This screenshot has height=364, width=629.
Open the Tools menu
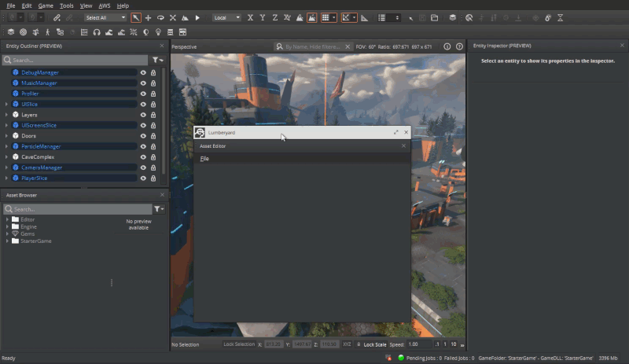(67, 6)
